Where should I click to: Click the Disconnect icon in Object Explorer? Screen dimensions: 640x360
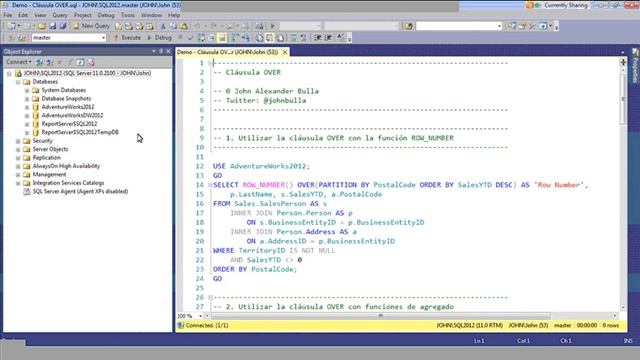(x=49, y=62)
